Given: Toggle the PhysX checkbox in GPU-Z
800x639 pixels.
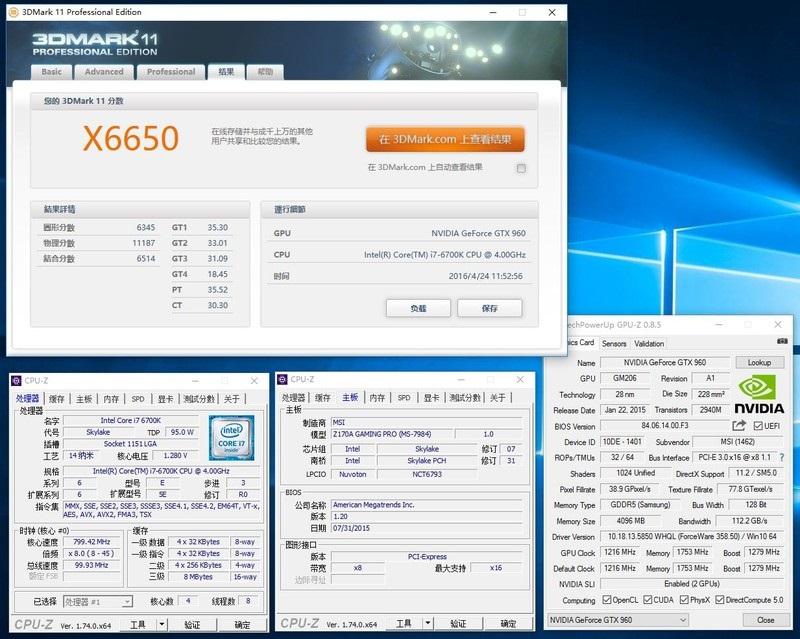Looking at the screenshot, I should pyautogui.click(x=684, y=600).
